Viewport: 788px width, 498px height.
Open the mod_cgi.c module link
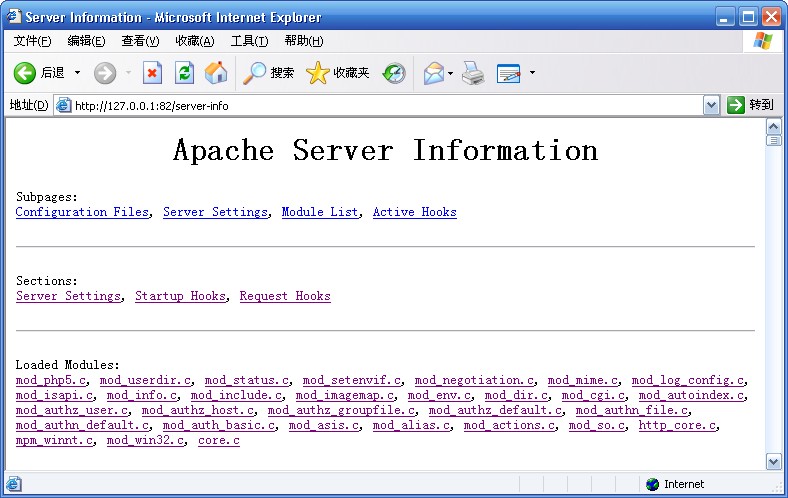[593, 395]
